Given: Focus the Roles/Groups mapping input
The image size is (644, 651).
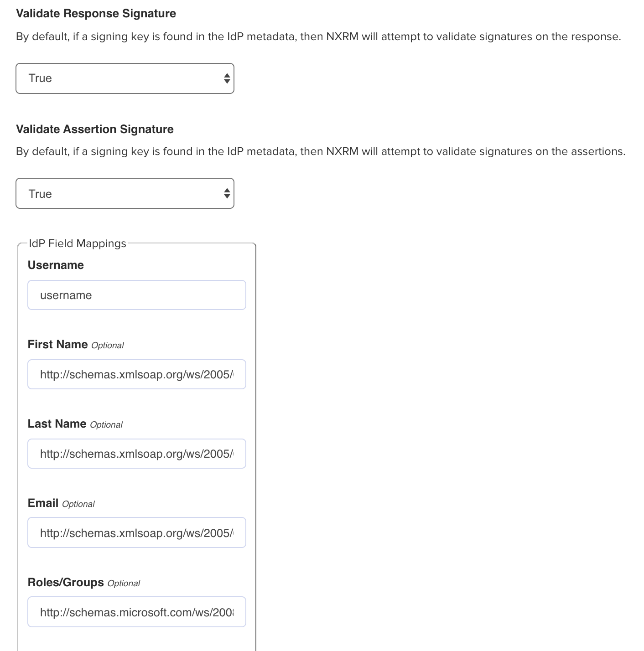Looking at the screenshot, I should 137,612.
